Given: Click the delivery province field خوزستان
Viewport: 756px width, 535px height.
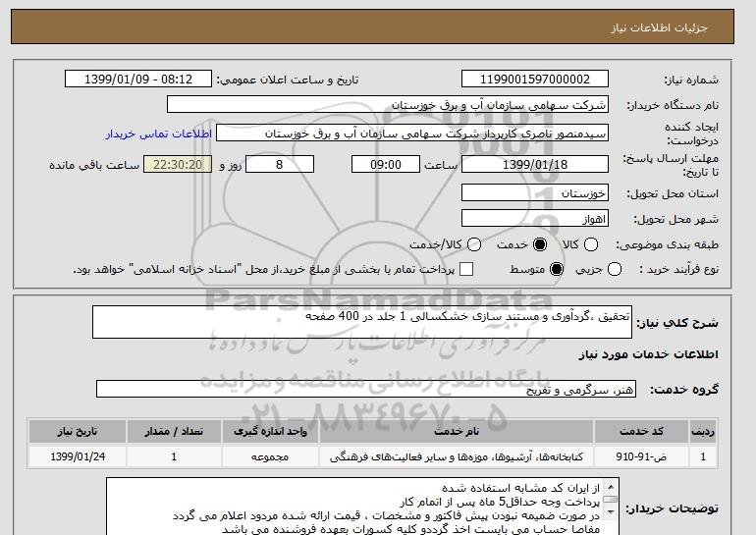Looking at the screenshot, I should [535, 192].
